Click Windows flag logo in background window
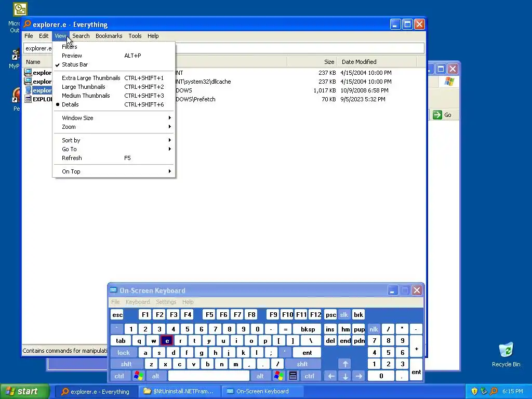Screen dimensions: 532x399 [449, 82]
